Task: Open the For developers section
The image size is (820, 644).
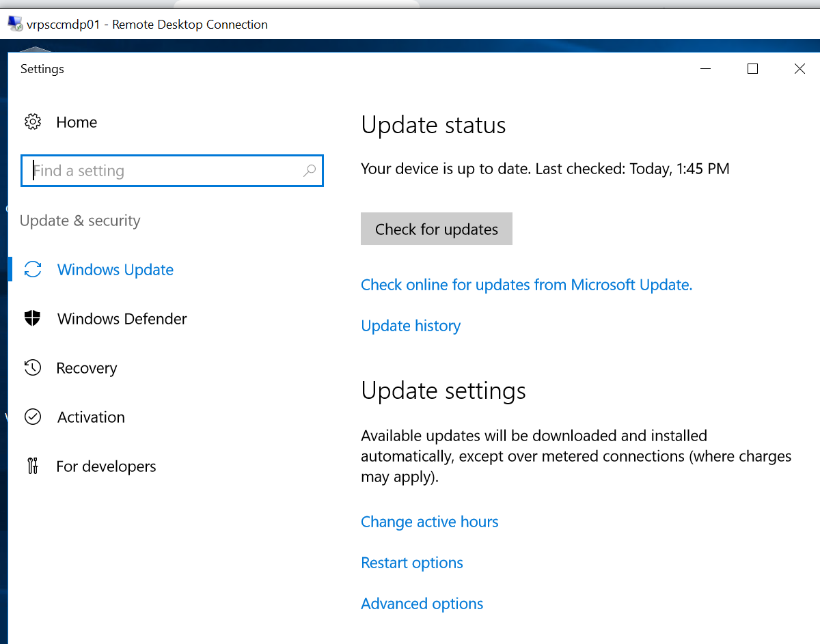Action: [106, 466]
